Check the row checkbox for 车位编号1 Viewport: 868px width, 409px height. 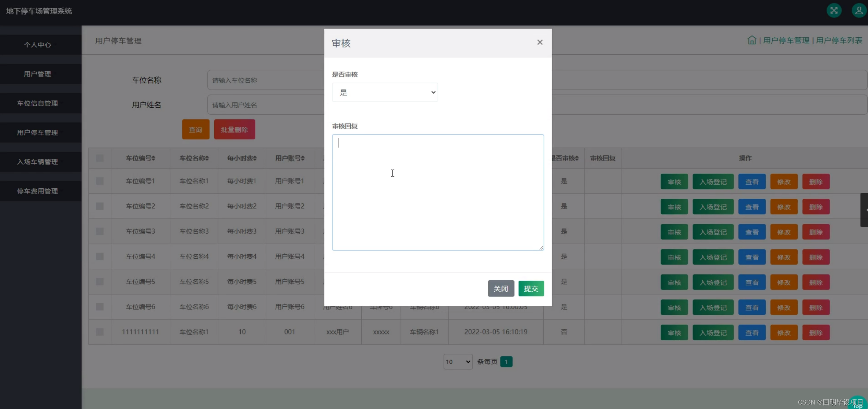100,181
